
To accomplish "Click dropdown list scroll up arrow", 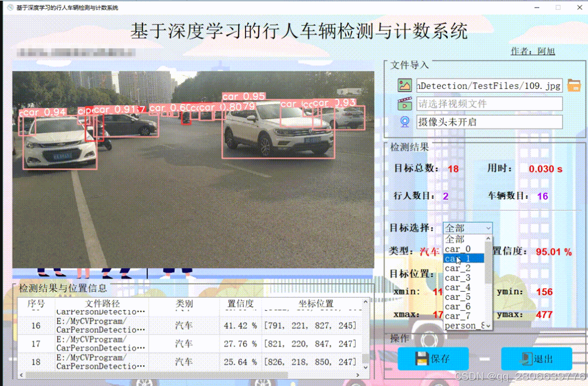I will (488, 238).
